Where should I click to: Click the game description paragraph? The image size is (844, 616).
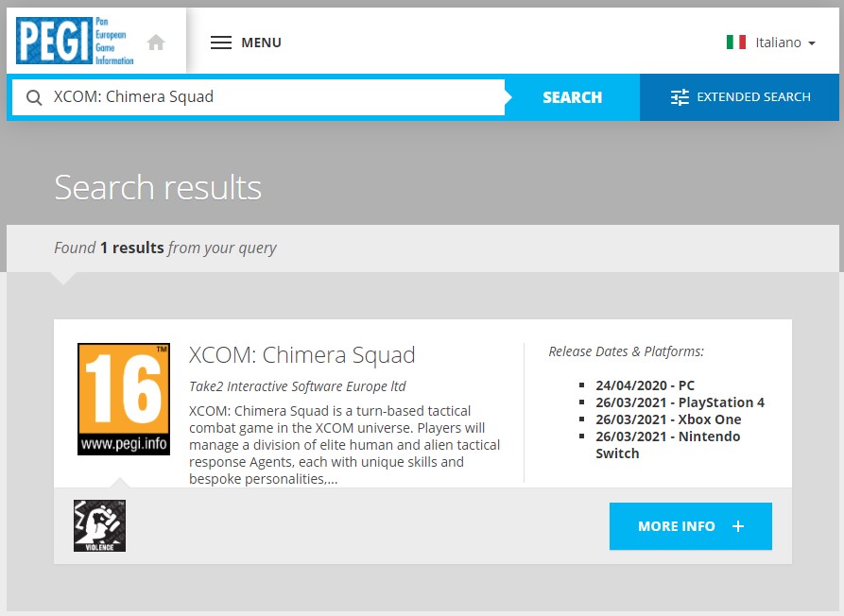click(x=344, y=445)
